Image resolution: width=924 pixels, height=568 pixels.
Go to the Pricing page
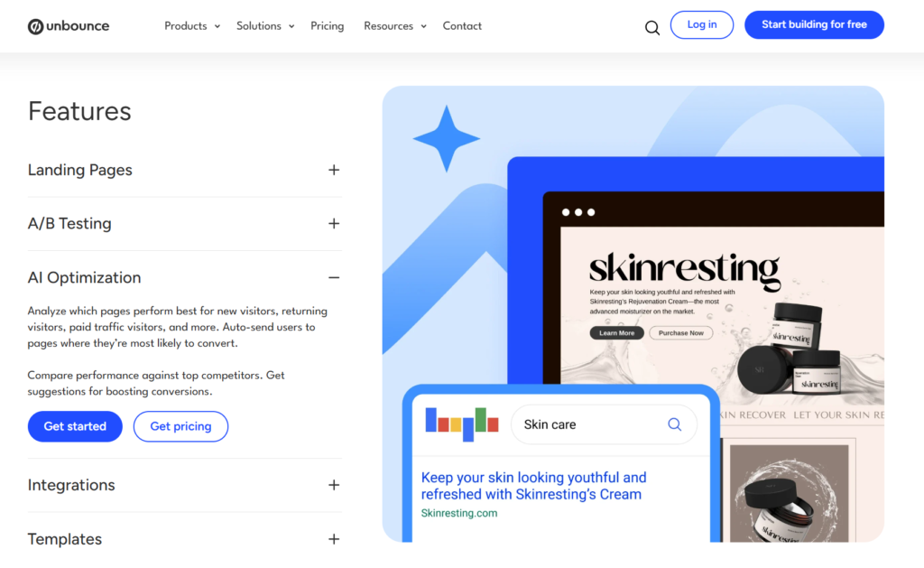point(327,26)
